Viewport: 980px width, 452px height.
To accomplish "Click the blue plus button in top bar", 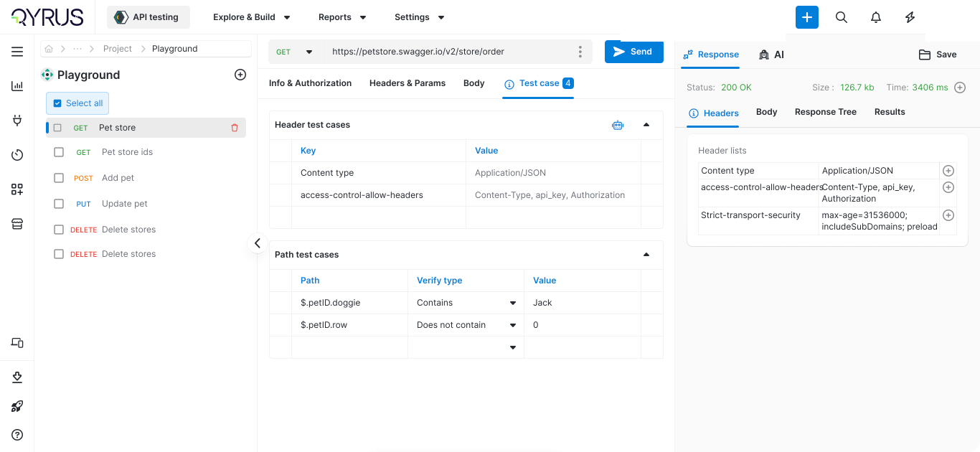I will [x=807, y=17].
